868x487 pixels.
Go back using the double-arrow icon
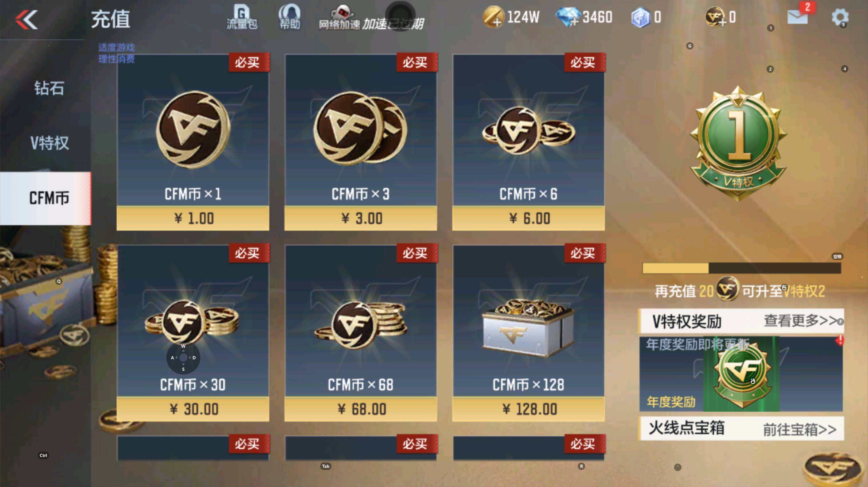27,20
